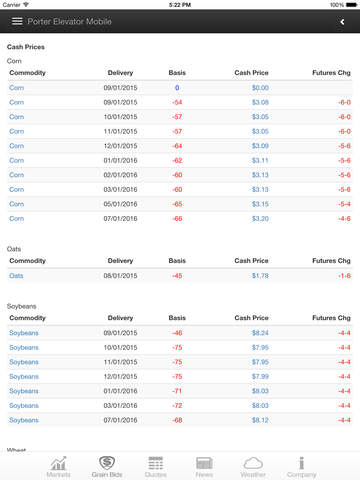Select Soybeans cash price $8.12

(x=260, y=420)
